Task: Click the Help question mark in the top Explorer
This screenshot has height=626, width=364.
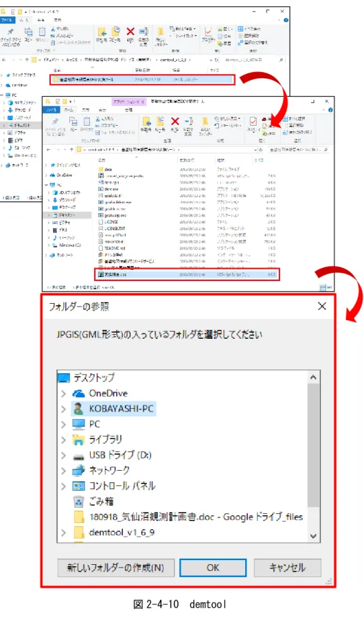Action: click(286, 20)
